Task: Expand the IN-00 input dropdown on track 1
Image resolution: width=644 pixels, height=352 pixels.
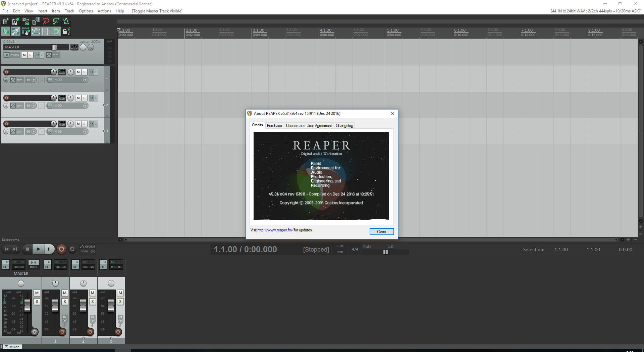Action: (x=85, y=80)
